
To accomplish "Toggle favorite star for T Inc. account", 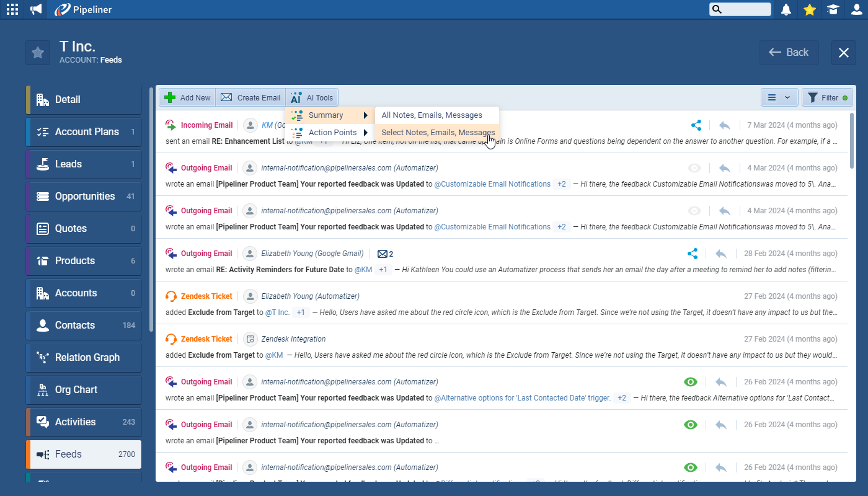I will [38, 53].
